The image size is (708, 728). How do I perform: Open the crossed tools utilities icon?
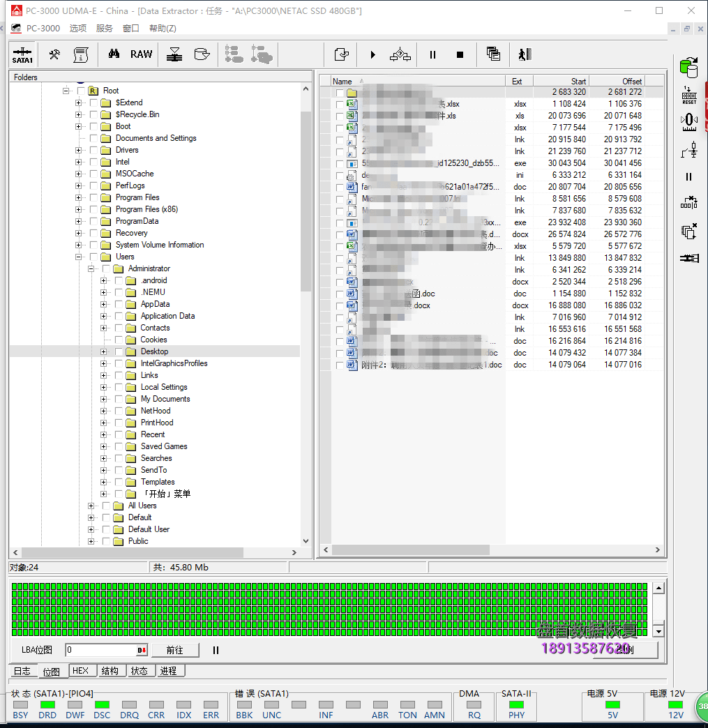pyautogui.click(x=54, y=55)
